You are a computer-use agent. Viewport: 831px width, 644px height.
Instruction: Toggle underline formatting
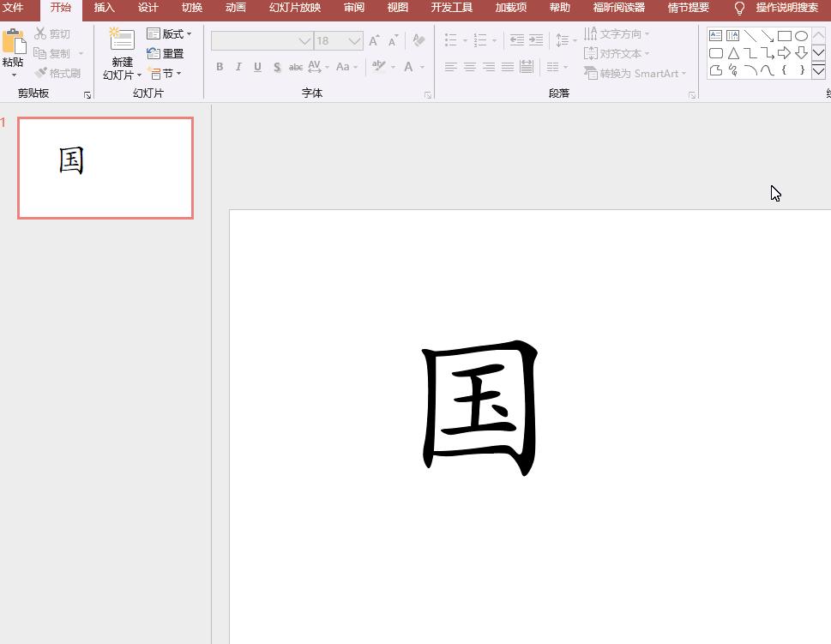pyautogui.click(x=257, y=66)
